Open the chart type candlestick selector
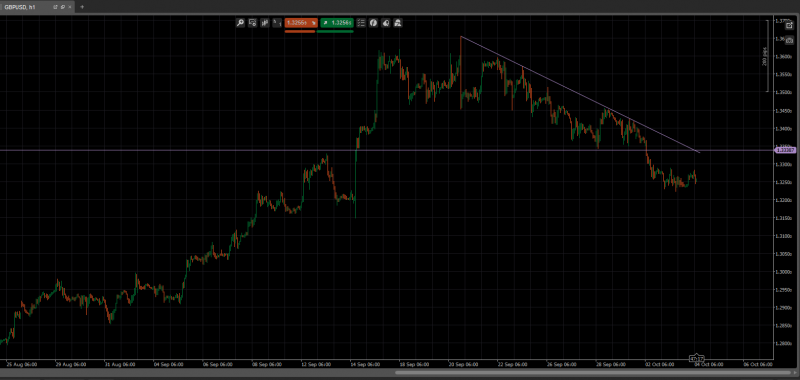The image size is (800, 380). (x=265, y=23)
